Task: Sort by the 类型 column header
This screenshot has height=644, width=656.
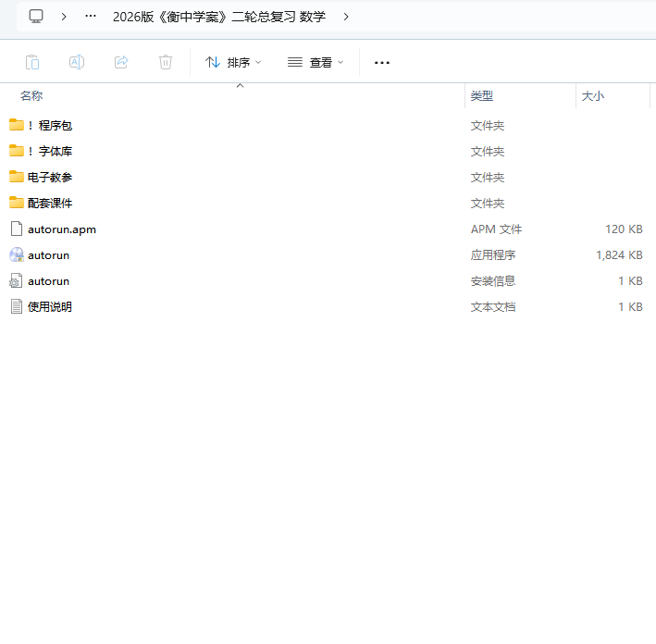Action: tap(482, 96)
